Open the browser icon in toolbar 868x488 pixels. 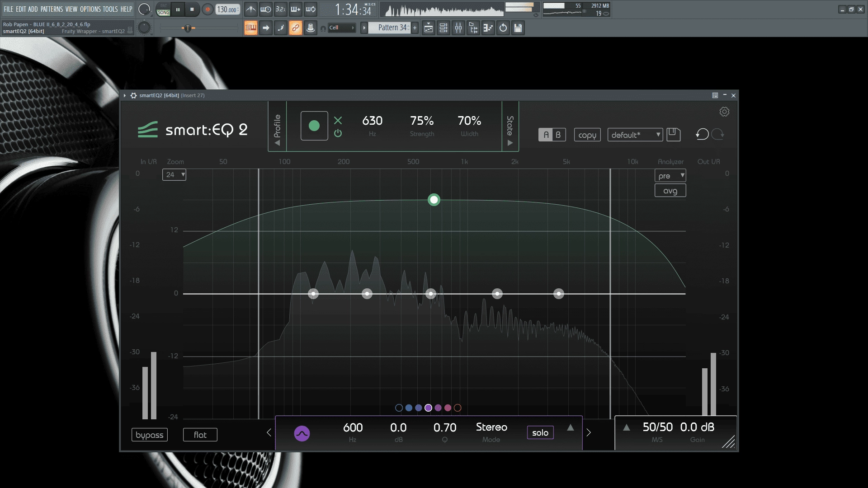(x=473, y=28)
